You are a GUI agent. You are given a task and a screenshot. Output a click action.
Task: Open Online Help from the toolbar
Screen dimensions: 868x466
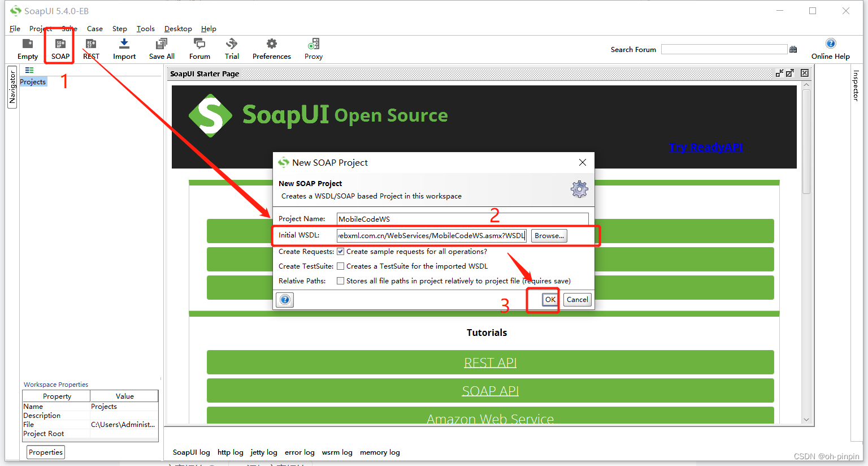click(830, 49)
